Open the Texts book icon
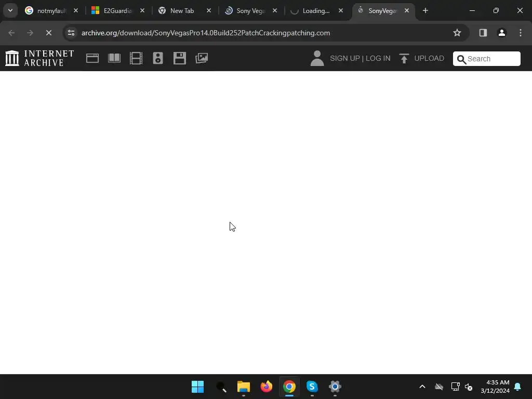The image size is (532, 399). coord(114,58)
